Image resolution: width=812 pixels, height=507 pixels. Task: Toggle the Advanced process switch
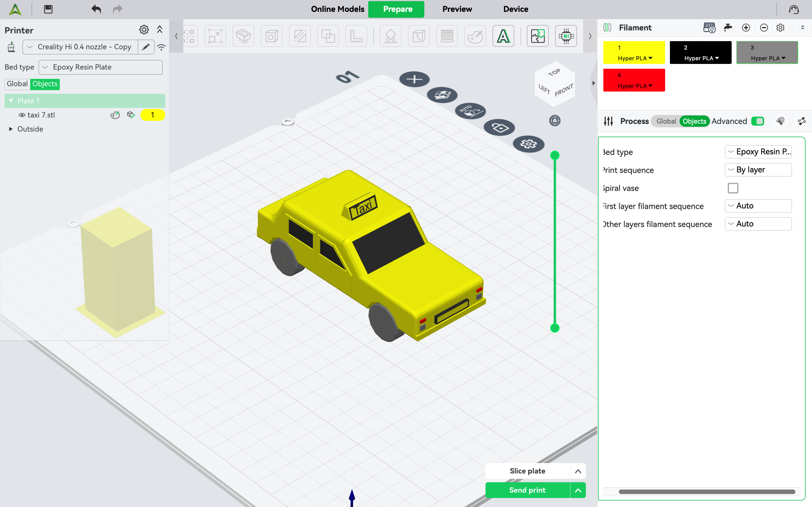pos(758,121)
